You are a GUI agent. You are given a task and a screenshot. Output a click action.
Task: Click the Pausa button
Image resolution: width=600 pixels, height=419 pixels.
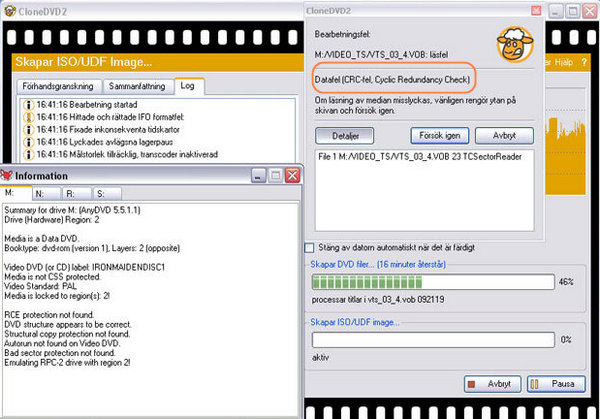point(556,384)
